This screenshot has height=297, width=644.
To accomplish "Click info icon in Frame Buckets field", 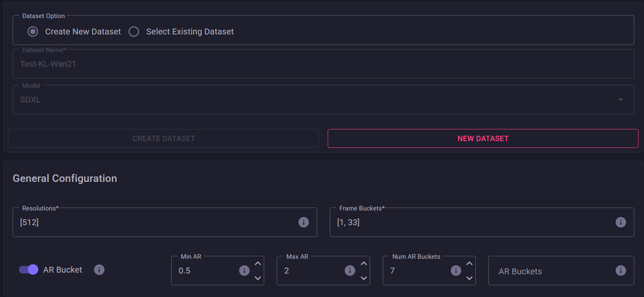I will tap(620, 222).
